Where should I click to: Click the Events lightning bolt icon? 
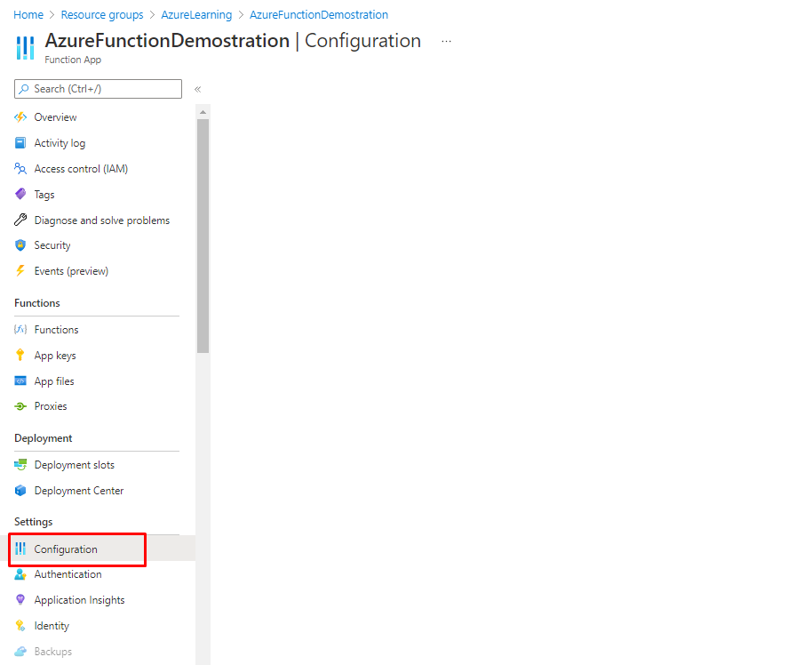click(x=20, y=270)
